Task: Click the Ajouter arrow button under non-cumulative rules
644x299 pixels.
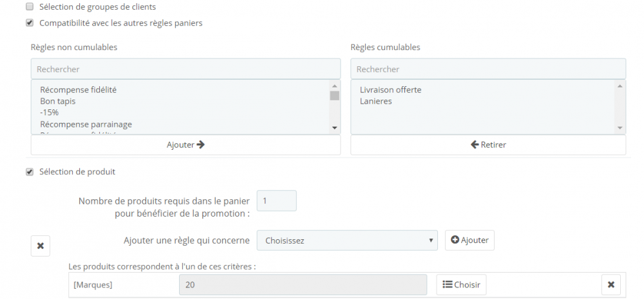Action: click(x=185, y=145)
